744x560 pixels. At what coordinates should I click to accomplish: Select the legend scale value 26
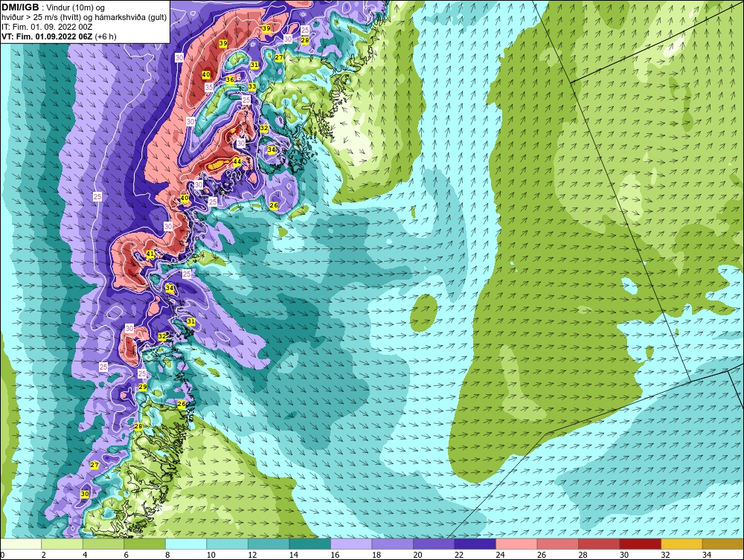point(542,555)
